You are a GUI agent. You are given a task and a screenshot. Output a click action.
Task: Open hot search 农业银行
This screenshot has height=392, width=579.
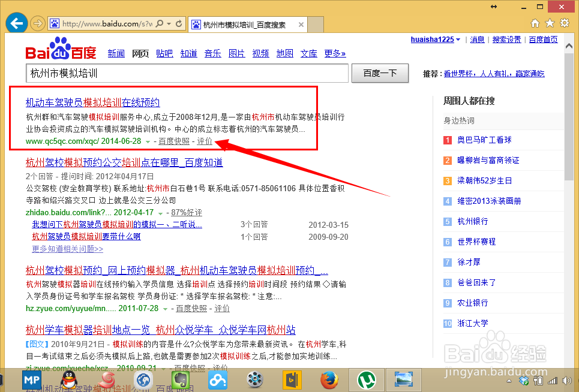[x=473, y=303]
